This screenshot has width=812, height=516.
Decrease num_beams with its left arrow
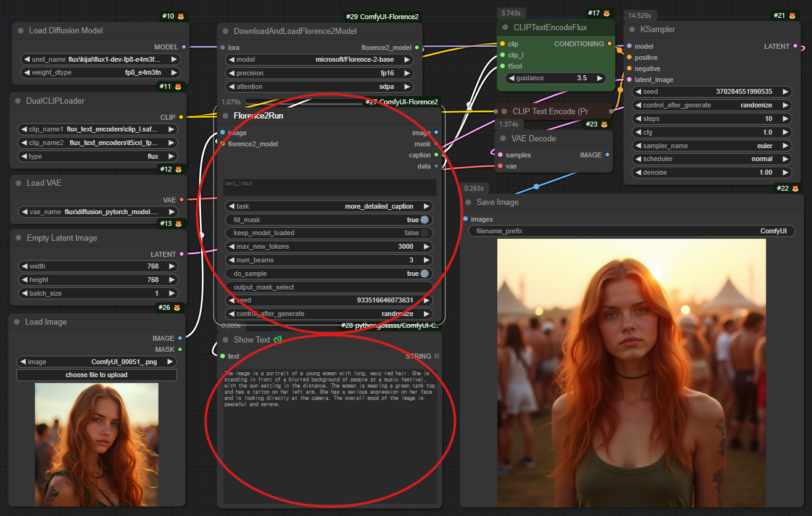(231, 260)
